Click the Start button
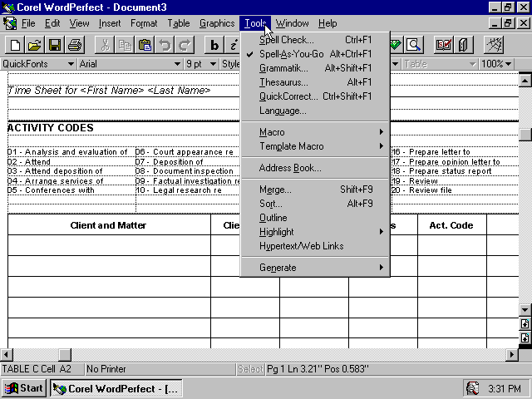Screen dimensions: 532x399 click(24, 388)
